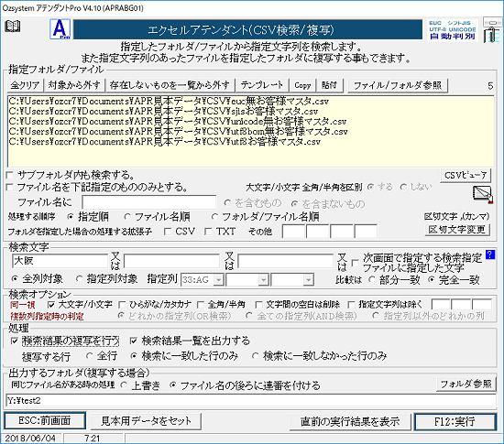Screen dimensions: 504x444
Task: Select ファイル名順 processing order
Action: tap(127, 217)
